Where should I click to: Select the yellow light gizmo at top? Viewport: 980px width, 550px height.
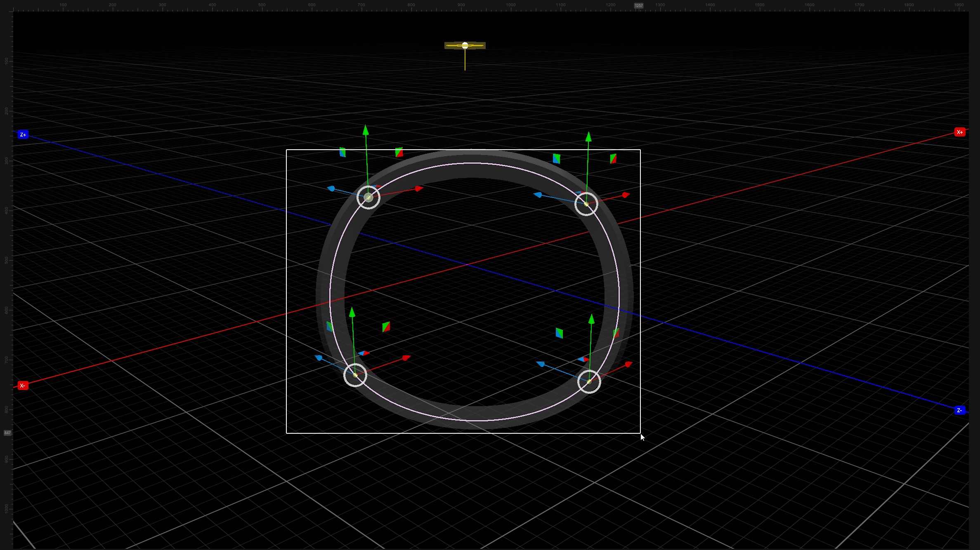tap(465, 46)
